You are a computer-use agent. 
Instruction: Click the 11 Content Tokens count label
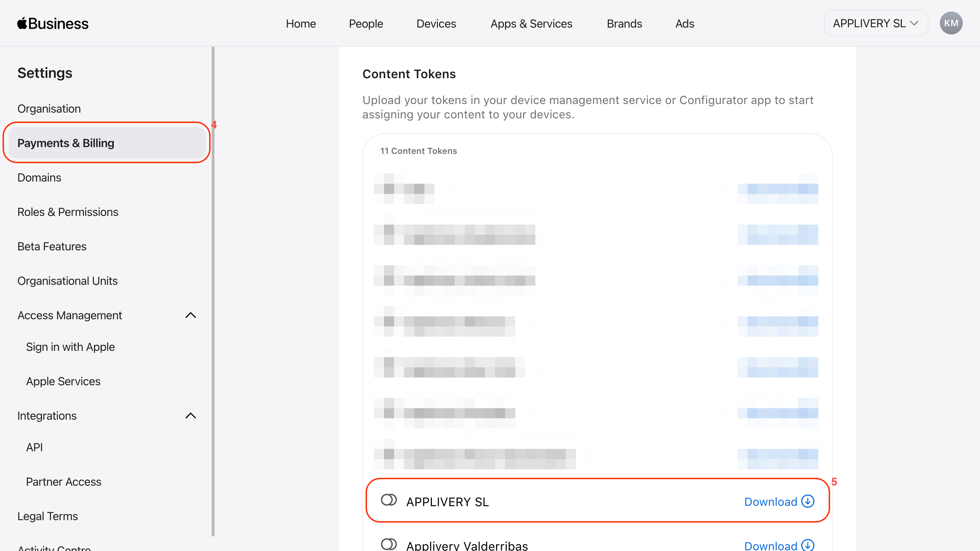[x=419, y=151]
